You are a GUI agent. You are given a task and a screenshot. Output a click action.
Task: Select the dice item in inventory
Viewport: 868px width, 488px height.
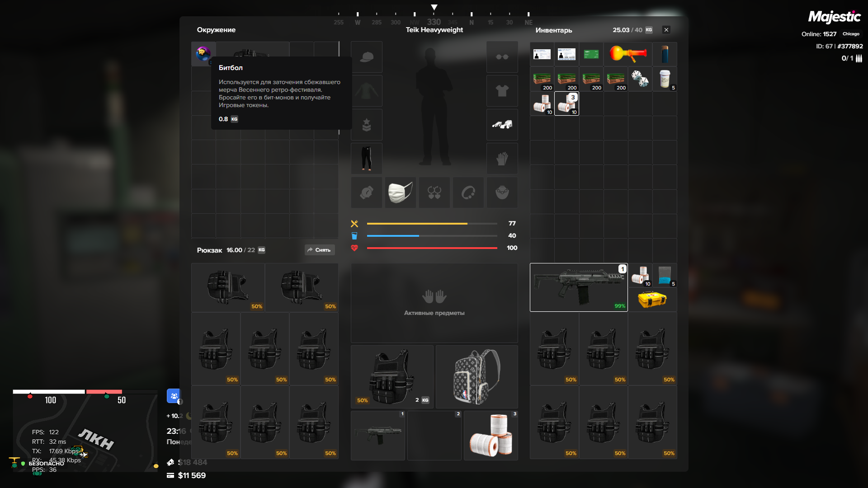(x=640, y=79)
